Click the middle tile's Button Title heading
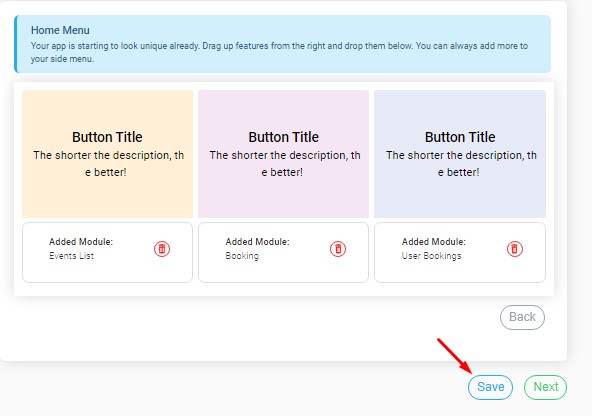 284,137
